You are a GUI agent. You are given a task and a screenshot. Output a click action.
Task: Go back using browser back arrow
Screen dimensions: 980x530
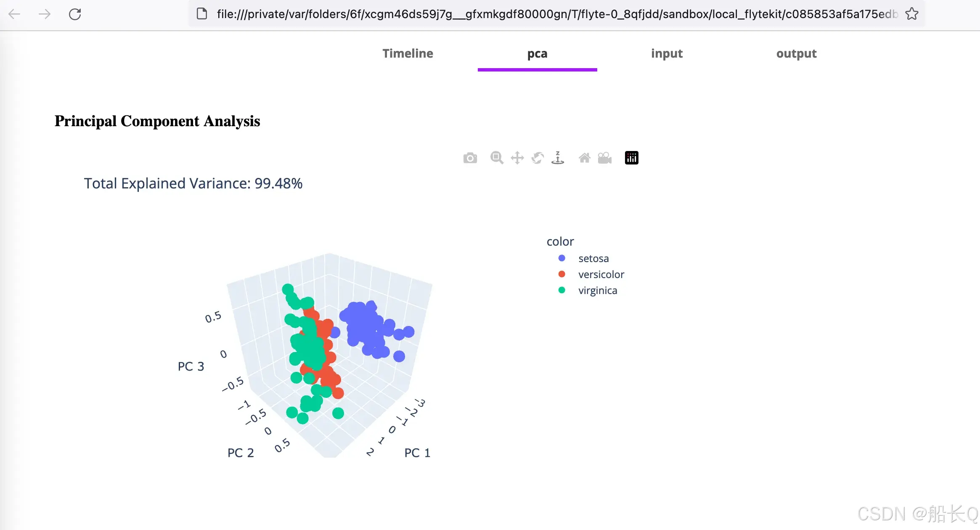point(14,14)
